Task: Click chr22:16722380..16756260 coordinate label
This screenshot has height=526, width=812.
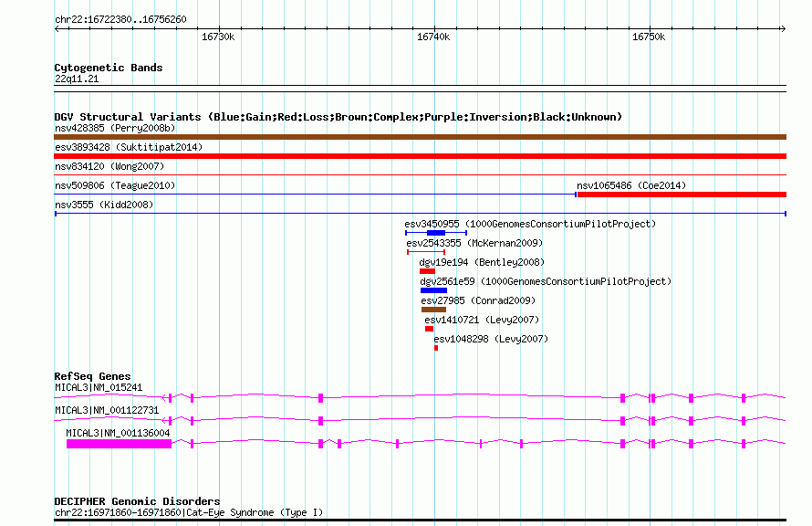Action: coord(120,19)
